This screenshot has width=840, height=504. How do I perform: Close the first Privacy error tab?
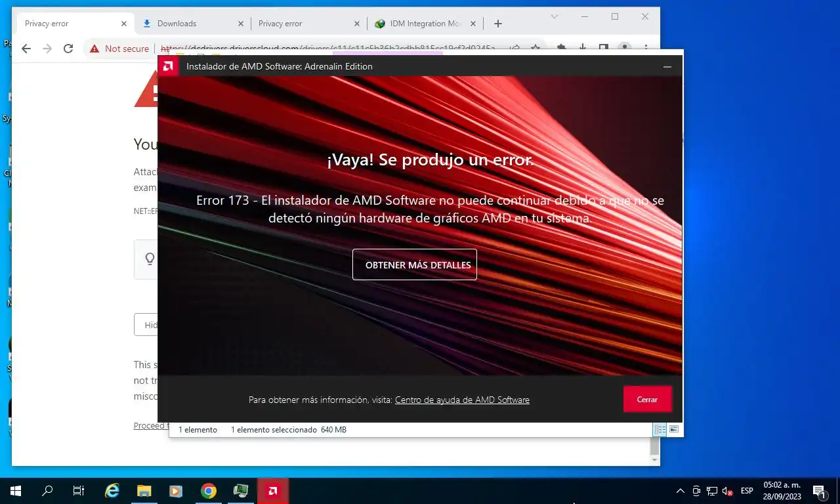124,24
